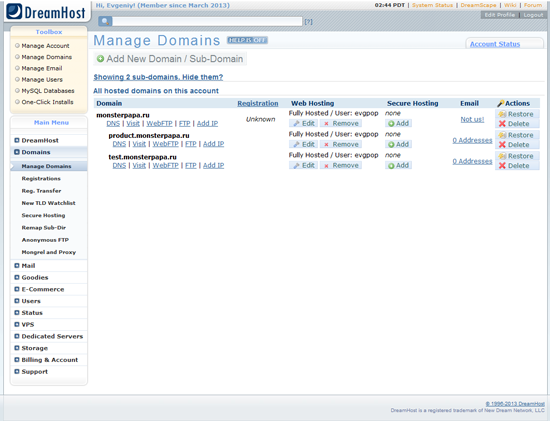The height and width of the screenshot is (421, 550).
Task: Click the Logout button
Action: 533,15
